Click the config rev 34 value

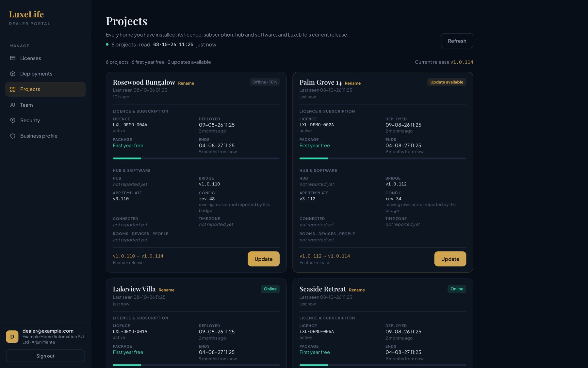tap(393, 199)
